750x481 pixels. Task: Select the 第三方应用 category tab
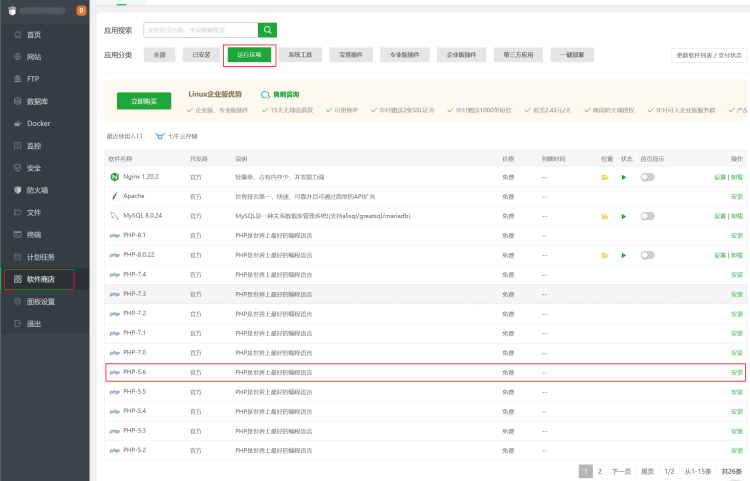518,55
